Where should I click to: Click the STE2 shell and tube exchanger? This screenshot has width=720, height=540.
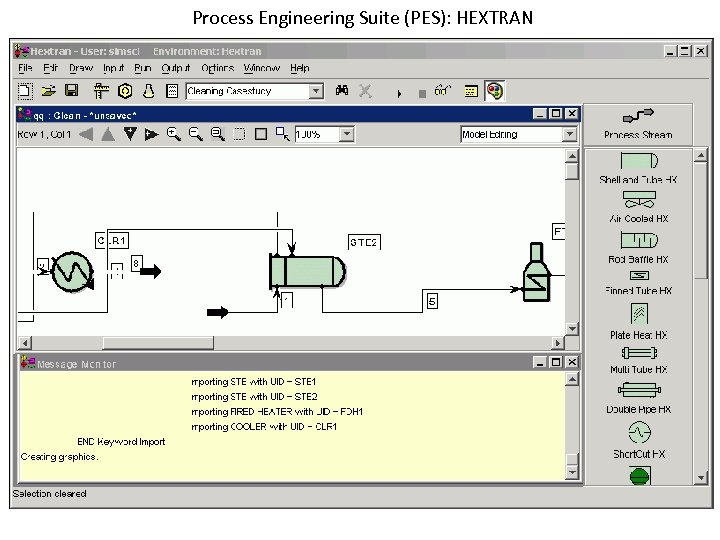[x=307, y=272]
